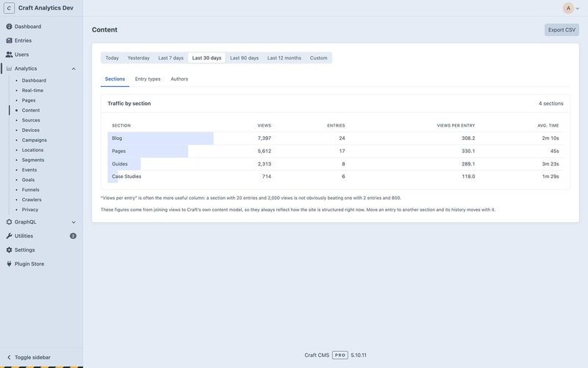The width and height of the screenshot is (588, 368).
Task: Export the report as CSV
Action: click(562, 29)
